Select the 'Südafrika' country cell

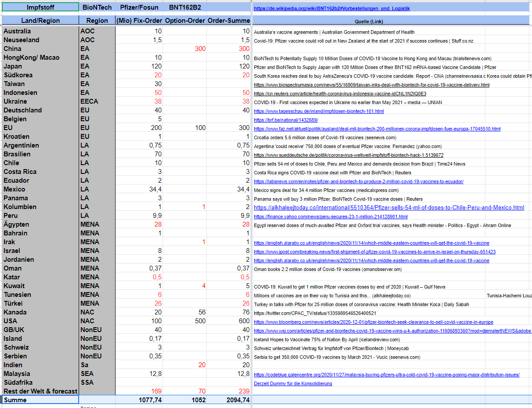pos(40,383)
